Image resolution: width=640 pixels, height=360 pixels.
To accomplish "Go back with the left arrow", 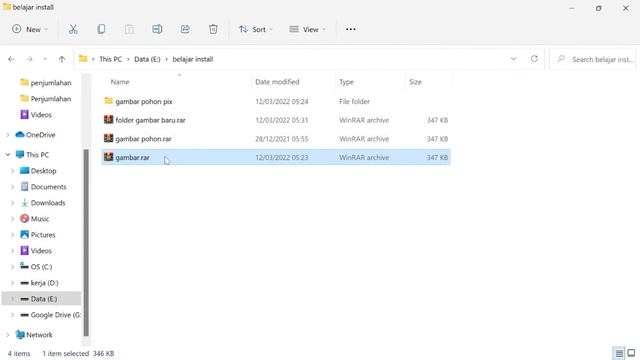I will tap(11, 59).
